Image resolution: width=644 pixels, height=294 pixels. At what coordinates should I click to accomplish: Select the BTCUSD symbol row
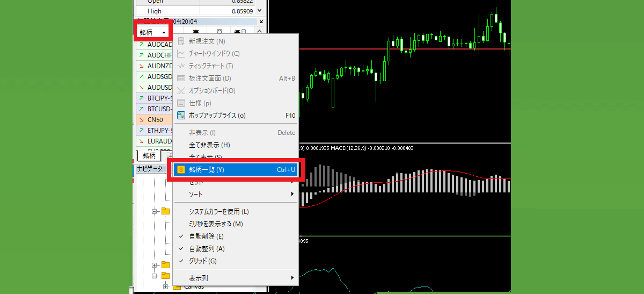tap(155, 109)
